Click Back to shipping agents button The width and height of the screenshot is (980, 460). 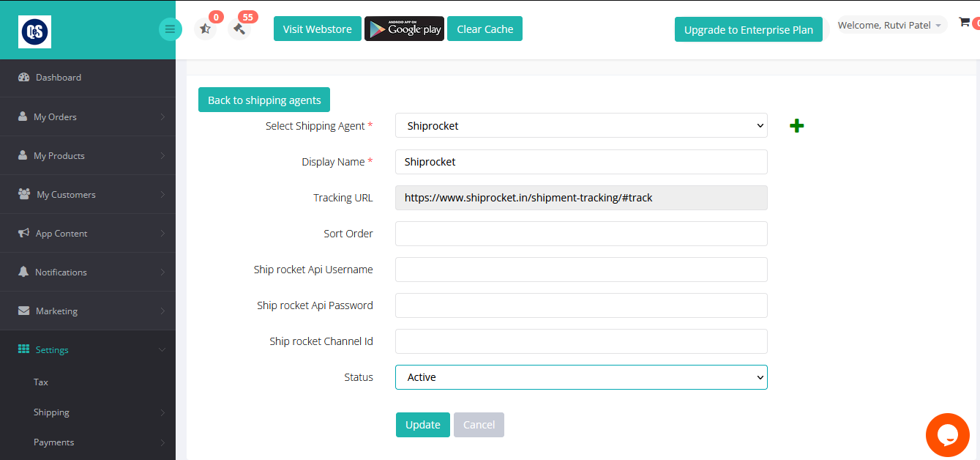click(x=264, y=100)
